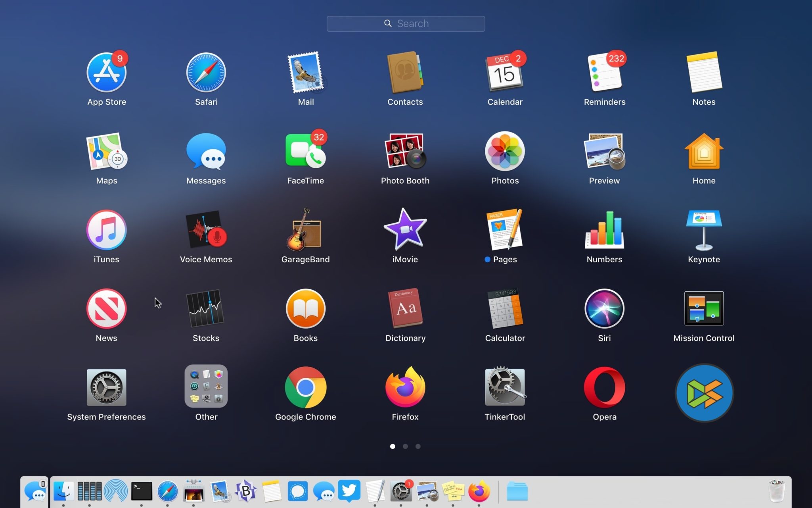Open GarageBand from Launchpad

pos(305,230)
